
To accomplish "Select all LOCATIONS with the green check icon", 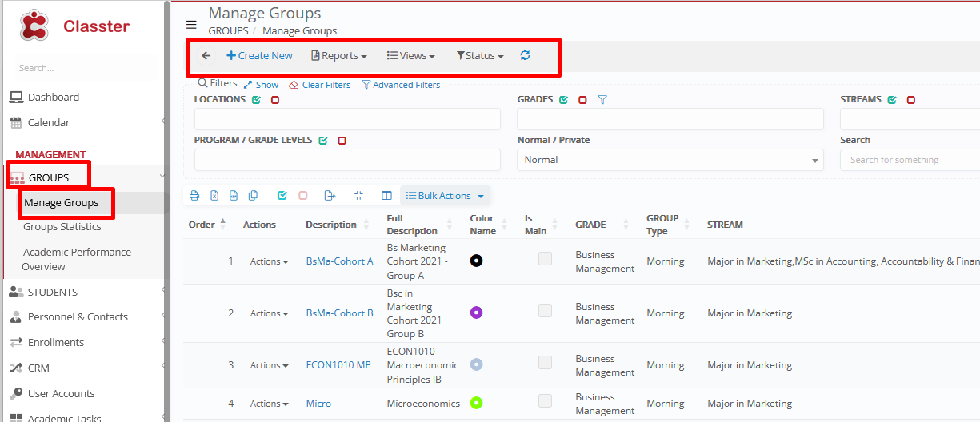I will [x=256, y=100].
